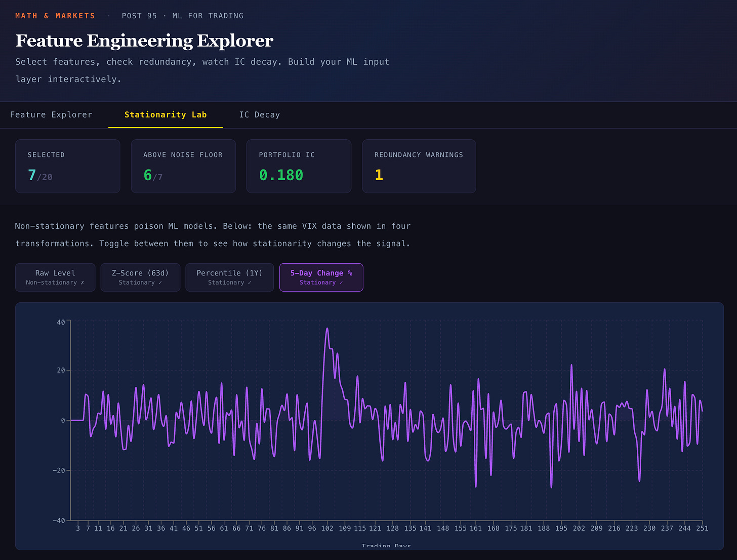Select the Stationarity Lab tab
Image resolution: width=737 pixels, height=560 pixels.
pos(166,115)
